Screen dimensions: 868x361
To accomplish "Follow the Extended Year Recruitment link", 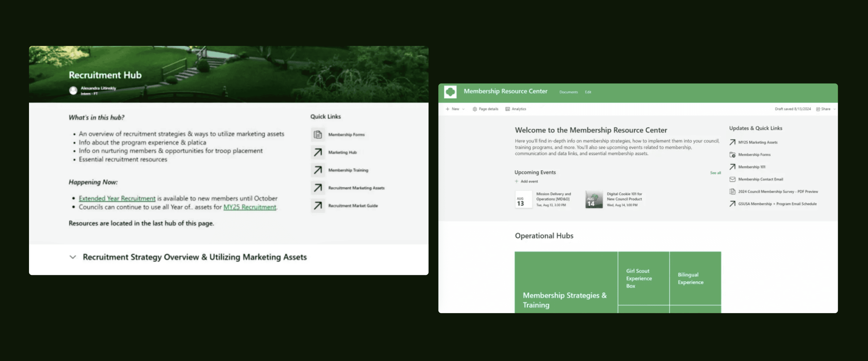I will pyautogui.click(x=117, y=198).
